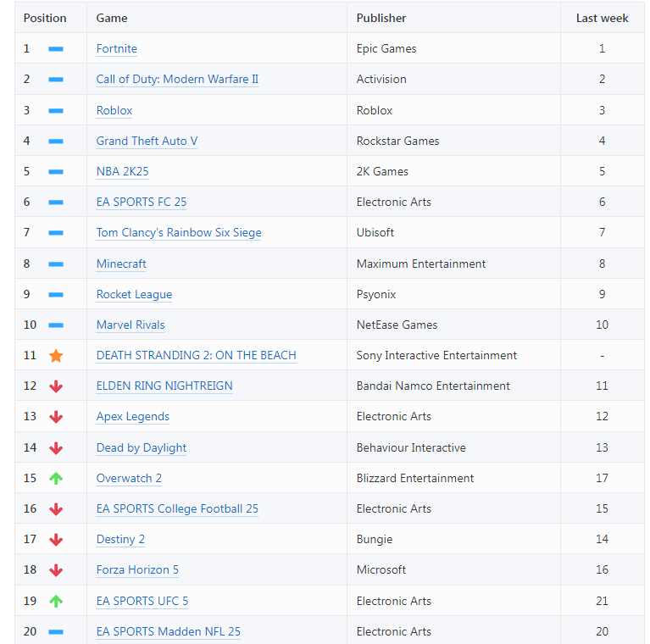Click the red down arrow beside Destiny 2
Screen dimensions: 650x644
(56, 540)
